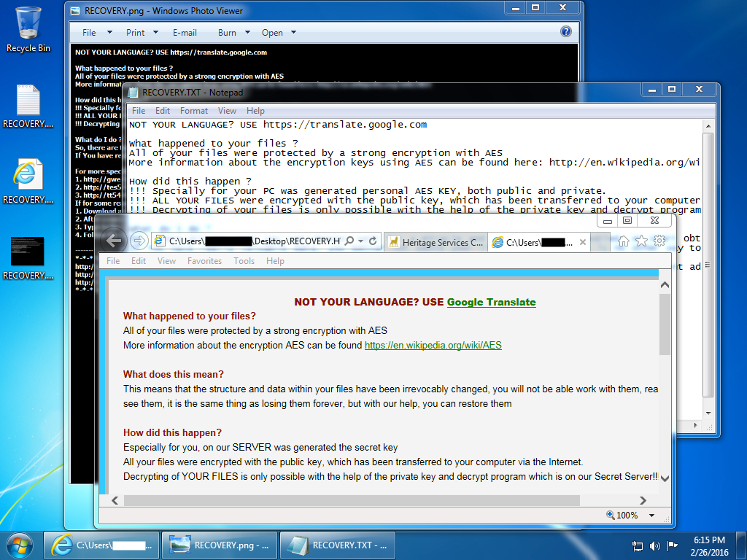This screenshot has height=560, width=747.
Task: Follow the Google Translate link
Action: click(491, 302)
